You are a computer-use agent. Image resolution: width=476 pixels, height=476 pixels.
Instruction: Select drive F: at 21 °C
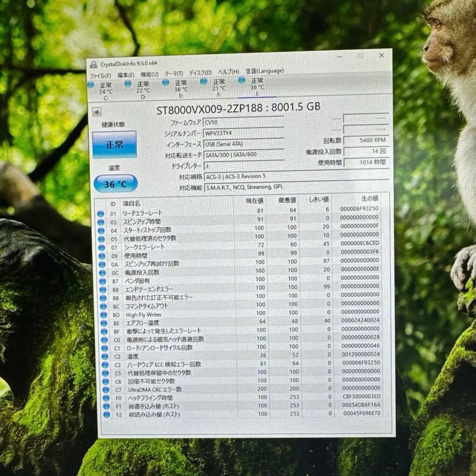pyautogui.click(x=214, y=87)
